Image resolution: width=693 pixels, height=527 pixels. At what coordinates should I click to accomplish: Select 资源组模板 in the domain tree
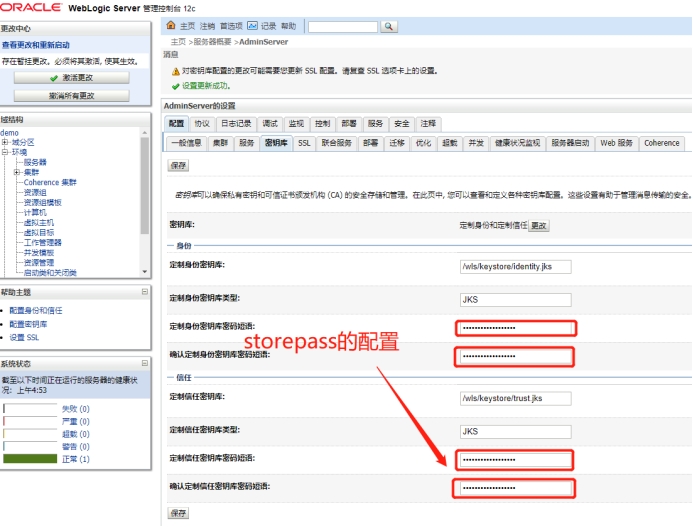pos(42,202)
